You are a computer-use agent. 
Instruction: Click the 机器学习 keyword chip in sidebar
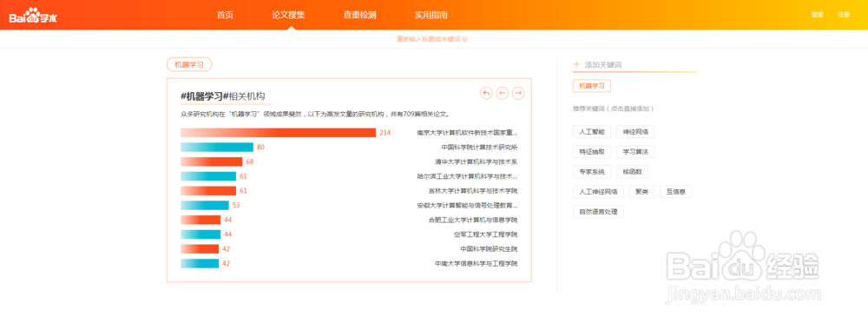[592, 86]
